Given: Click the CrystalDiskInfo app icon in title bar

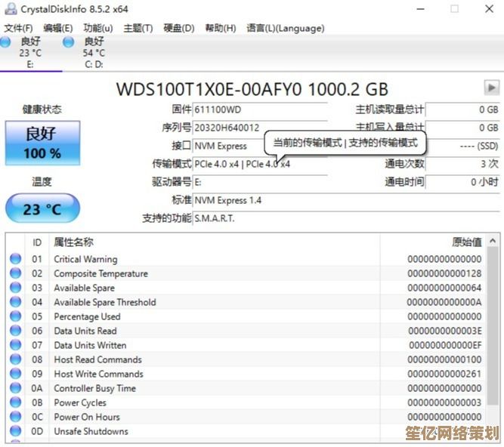Looking at the screenshot, I should (11, 8).
